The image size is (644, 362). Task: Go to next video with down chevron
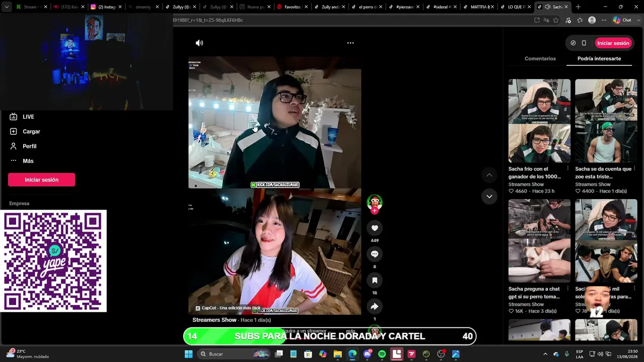tap(489, 197)
